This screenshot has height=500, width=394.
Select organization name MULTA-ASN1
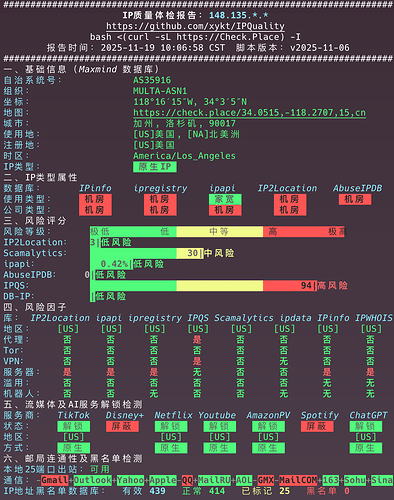tap(160, 91)
